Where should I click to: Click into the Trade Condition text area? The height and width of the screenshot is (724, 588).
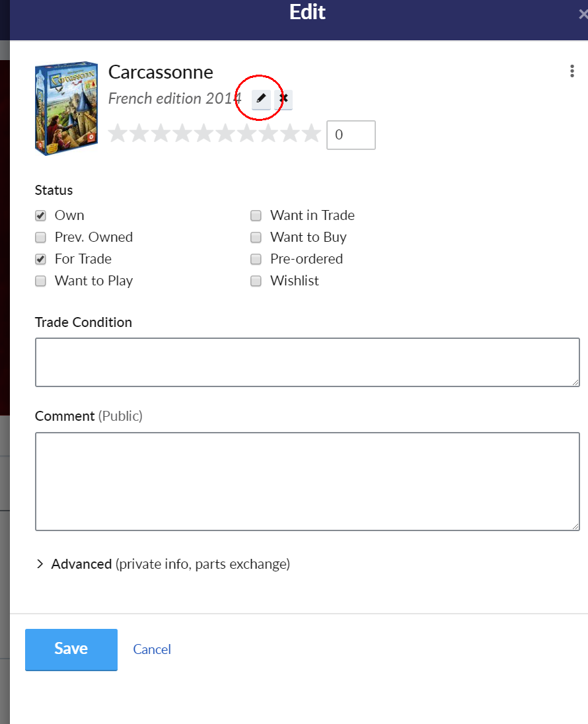(307, 362)
